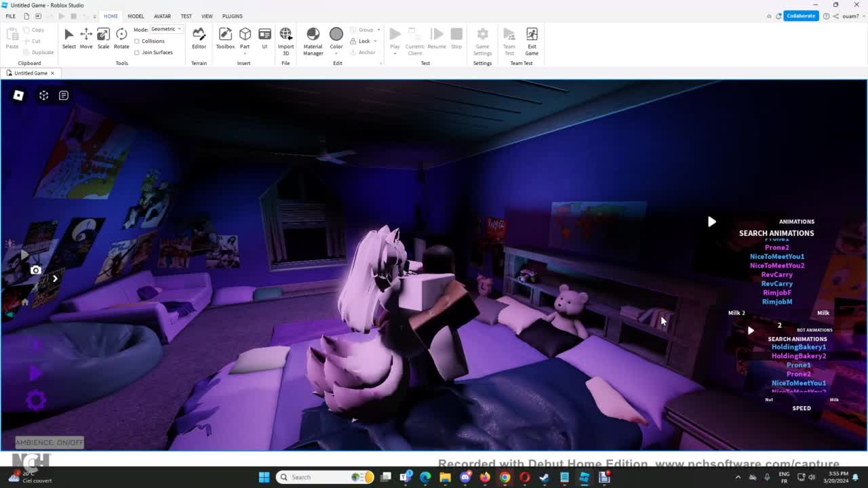The image size is (868, 488).
Task: Open the PLUGINS tab
Action: click(x=232, y=16)
